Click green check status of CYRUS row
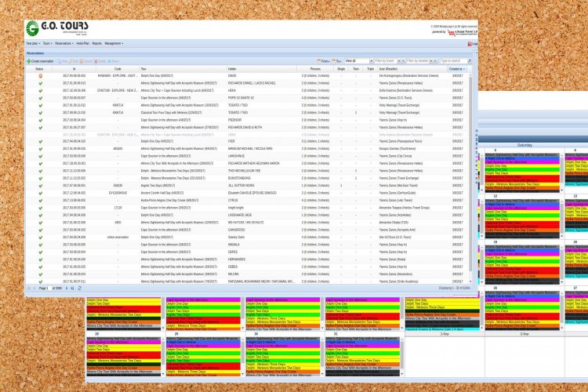Image resolution: width=588 pixels, height=392 pixels. point(41,201)
